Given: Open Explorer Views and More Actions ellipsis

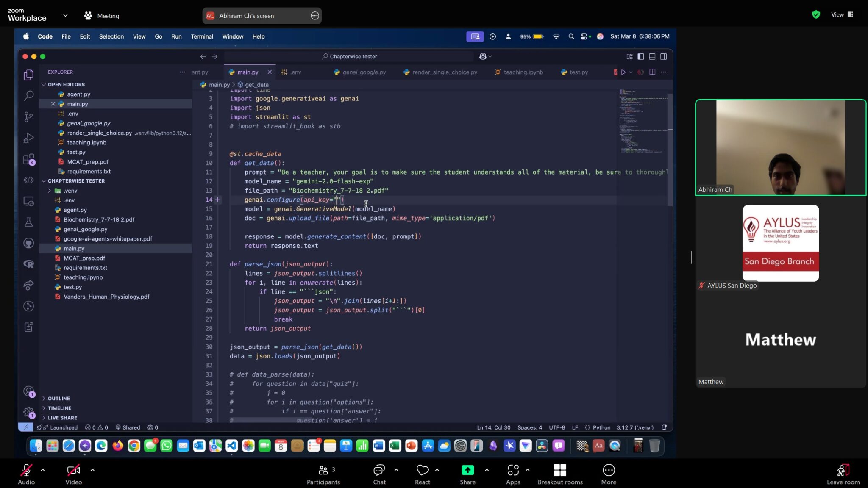Looking at the screenshot, I should coord(182,72).
